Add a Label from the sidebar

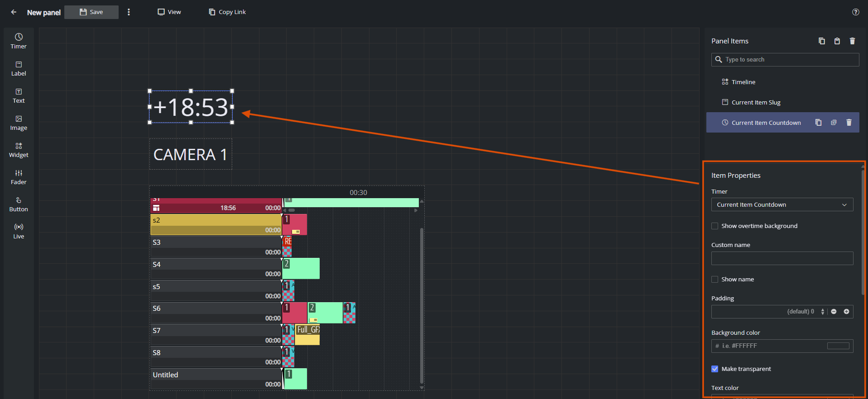pos(19,68)
